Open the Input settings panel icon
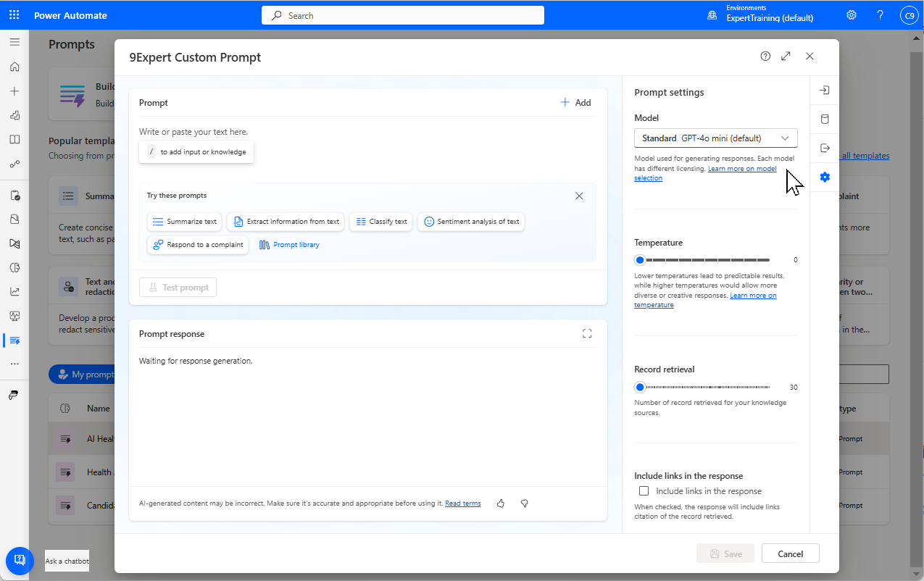This screenshot has width=924, height=581. tap(823, 90)
